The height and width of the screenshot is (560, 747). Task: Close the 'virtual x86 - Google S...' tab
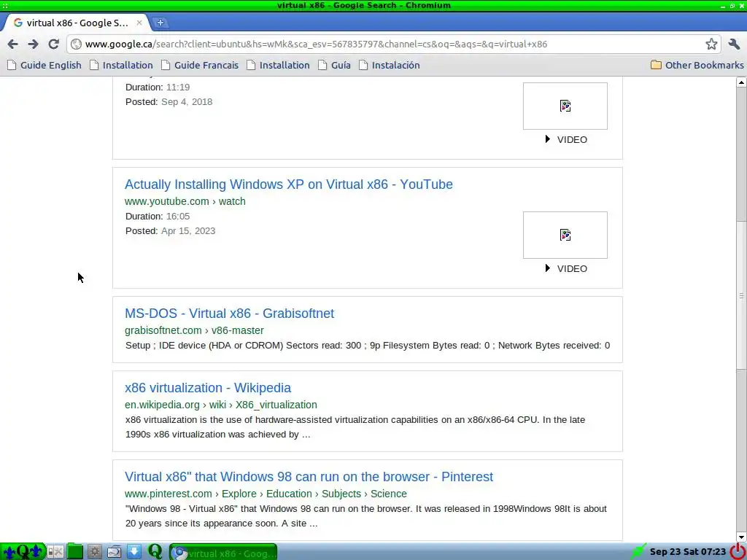click(x=139, y=23)
